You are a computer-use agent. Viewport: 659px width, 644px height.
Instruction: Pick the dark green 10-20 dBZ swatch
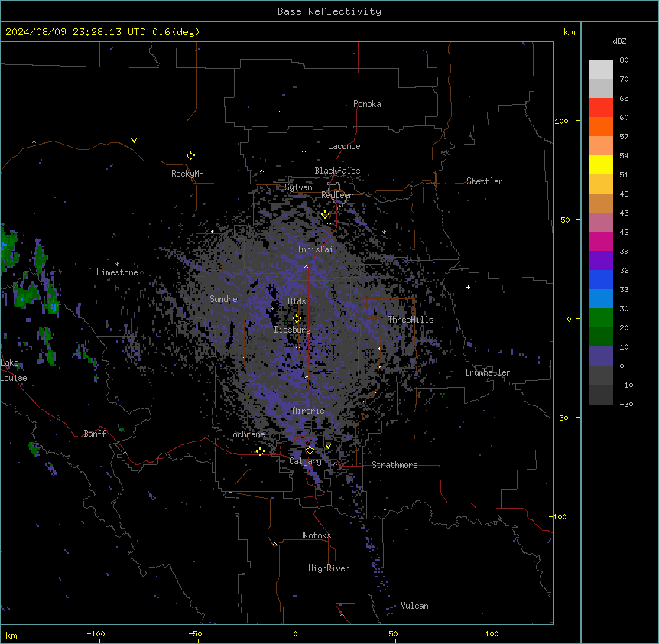(601, 337)
